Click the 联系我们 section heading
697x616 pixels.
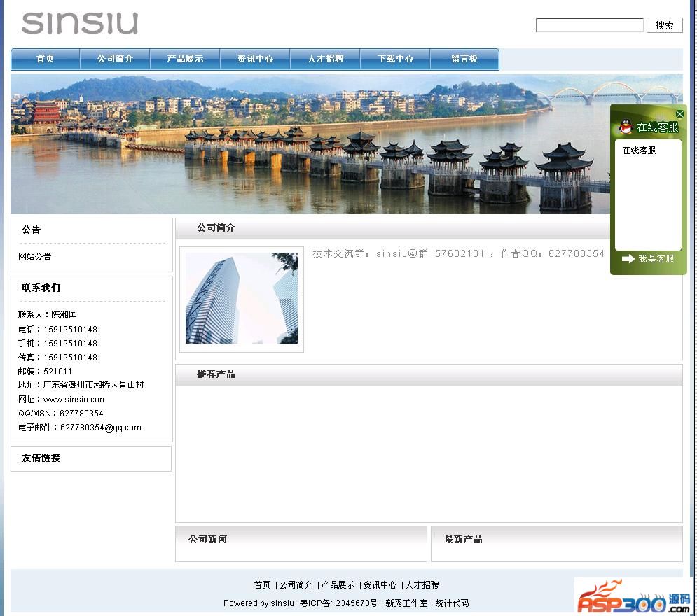(41, 288)
